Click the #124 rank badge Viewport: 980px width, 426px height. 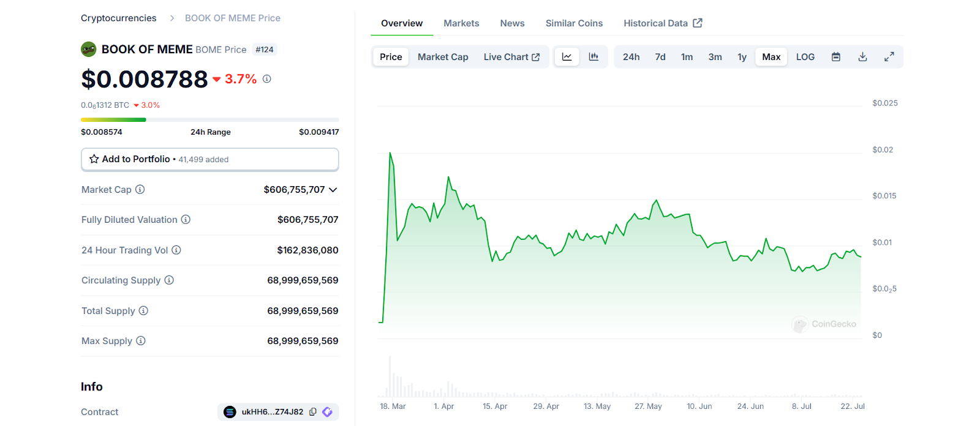[x=265, y=50]
